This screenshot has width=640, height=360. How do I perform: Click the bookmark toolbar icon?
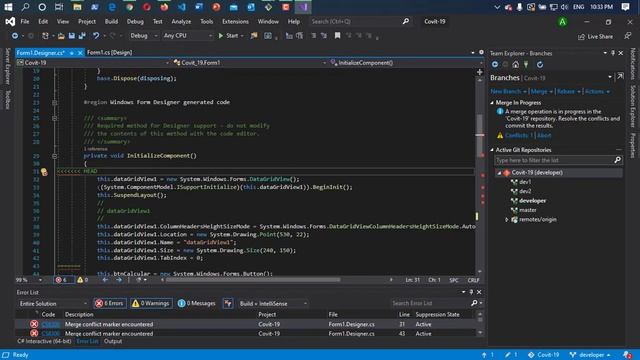[x=338, y=36]
